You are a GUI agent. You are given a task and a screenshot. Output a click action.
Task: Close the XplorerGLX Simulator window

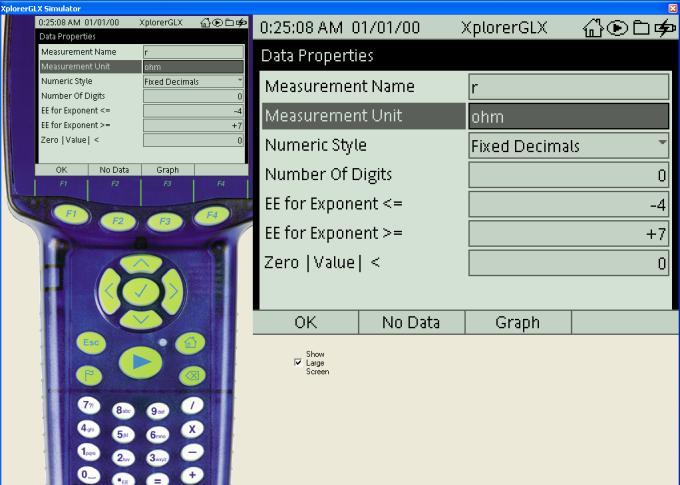pyautogui.click(x=673, y=8)
